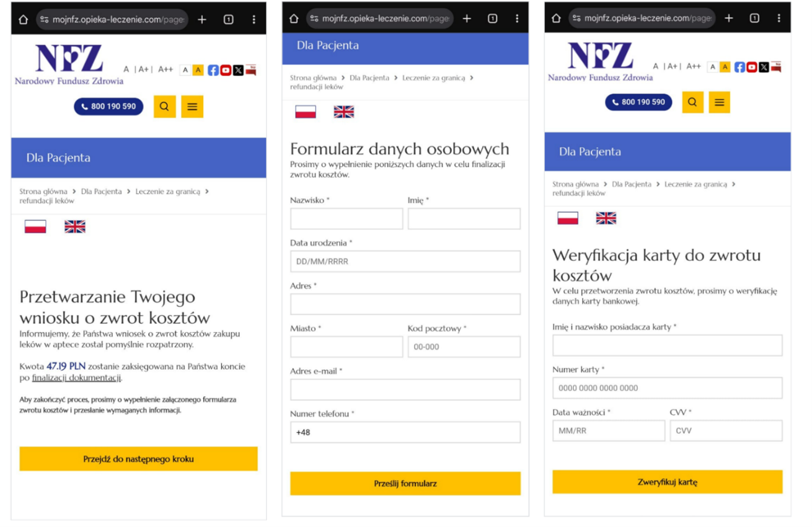Screen dimensions: 812x527
Task: Tap browser home icon on the middle screen
Action: pyautogui.click(x=294, y=19)
